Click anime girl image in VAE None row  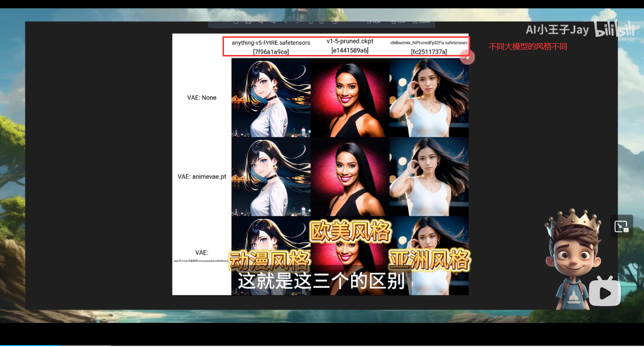tap(271, 98)
